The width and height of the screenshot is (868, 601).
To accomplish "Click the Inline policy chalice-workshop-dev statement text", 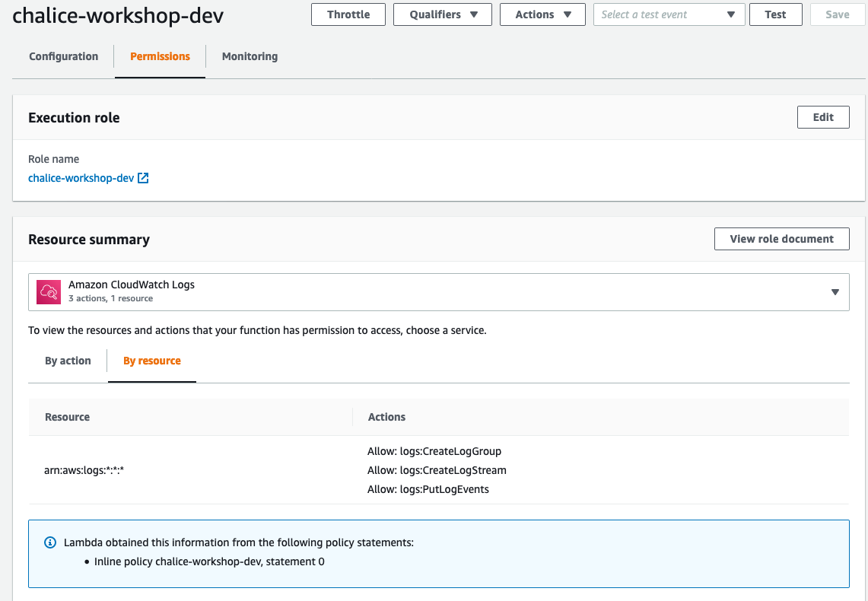I will [209, 561].
